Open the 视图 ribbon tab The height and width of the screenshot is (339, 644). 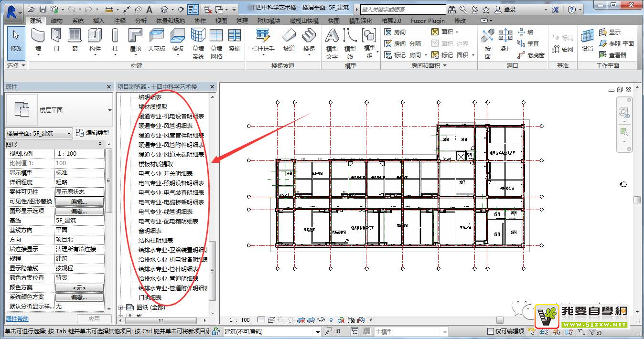221,21
